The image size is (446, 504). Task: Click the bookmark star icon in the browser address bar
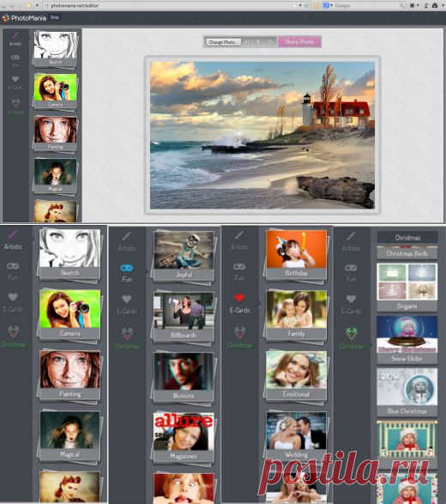294,5
